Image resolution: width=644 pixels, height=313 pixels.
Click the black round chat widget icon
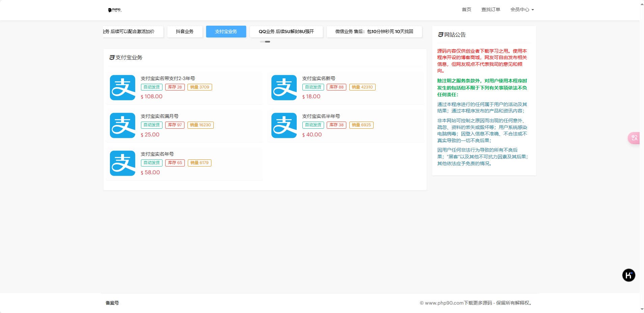click(x=628, y=275)
